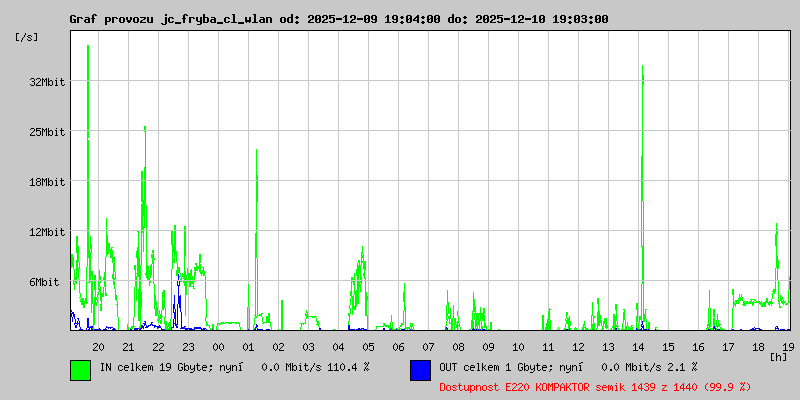Click the '[/s]' unit label at top left
This screenshot has width=800, height=400.
tap(27, 37)
